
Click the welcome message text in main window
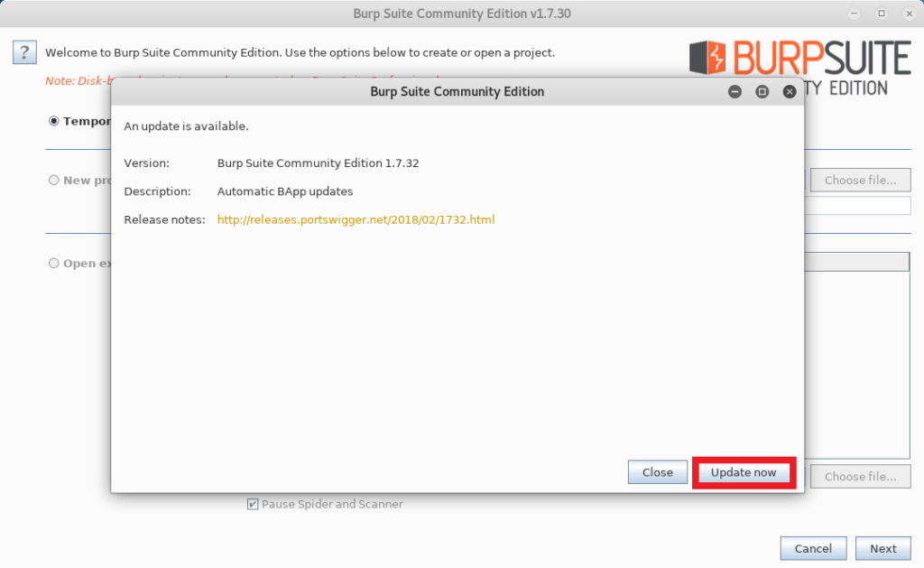300,52
